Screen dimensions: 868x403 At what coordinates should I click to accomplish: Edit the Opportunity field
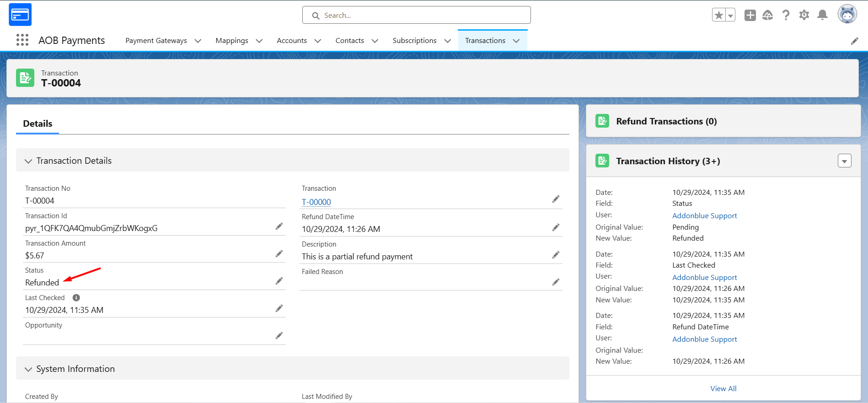tap(279, 336)
